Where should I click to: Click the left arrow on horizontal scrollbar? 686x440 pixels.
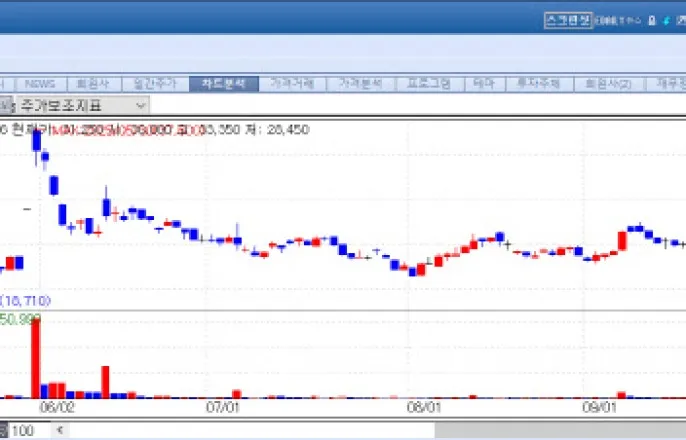60,430
